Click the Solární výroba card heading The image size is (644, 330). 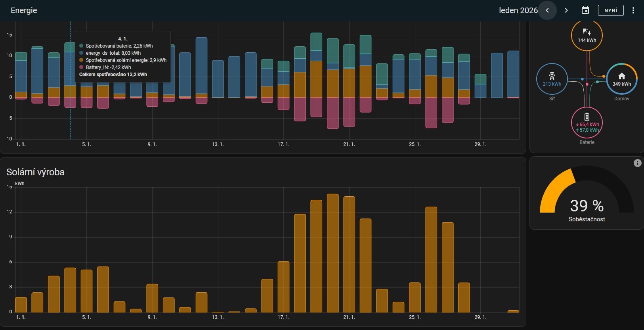pos(35,172)
